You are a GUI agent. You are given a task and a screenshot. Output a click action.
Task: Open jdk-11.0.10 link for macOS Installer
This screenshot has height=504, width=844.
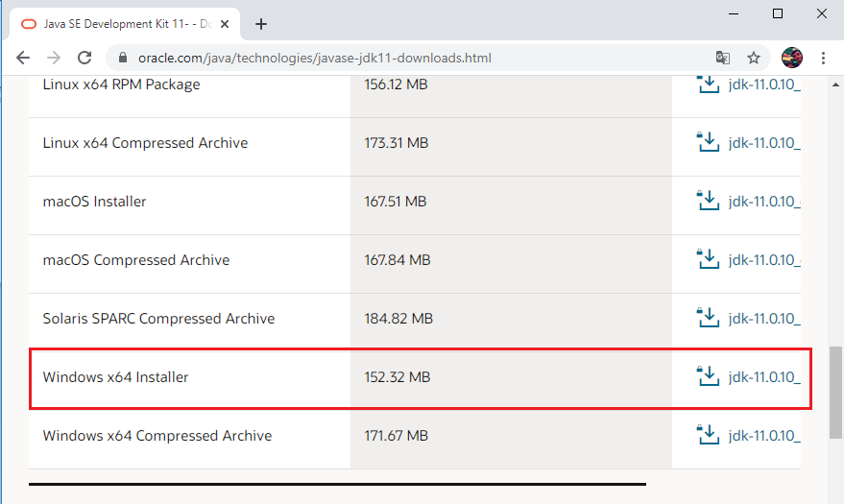click(764, 202)
